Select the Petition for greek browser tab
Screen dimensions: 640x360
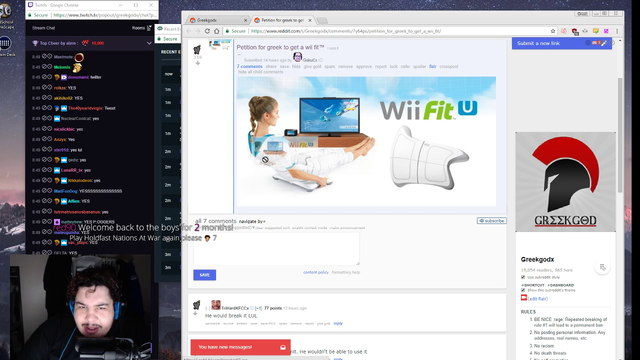[282, 20]
